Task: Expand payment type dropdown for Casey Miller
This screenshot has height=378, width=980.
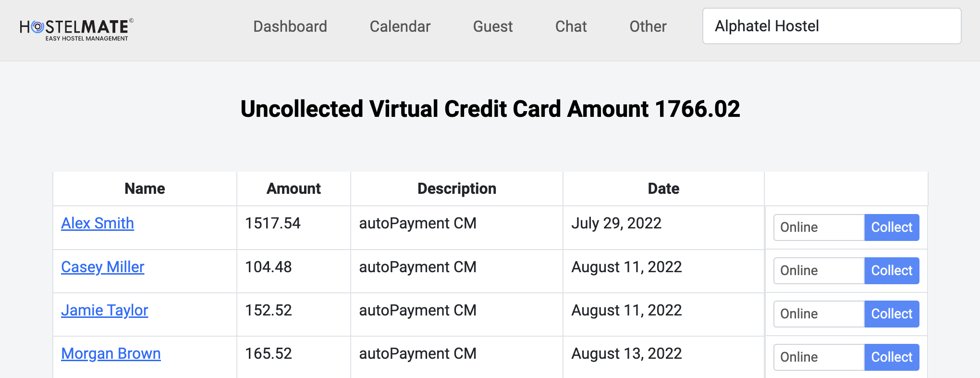Action: pos(819,271)
